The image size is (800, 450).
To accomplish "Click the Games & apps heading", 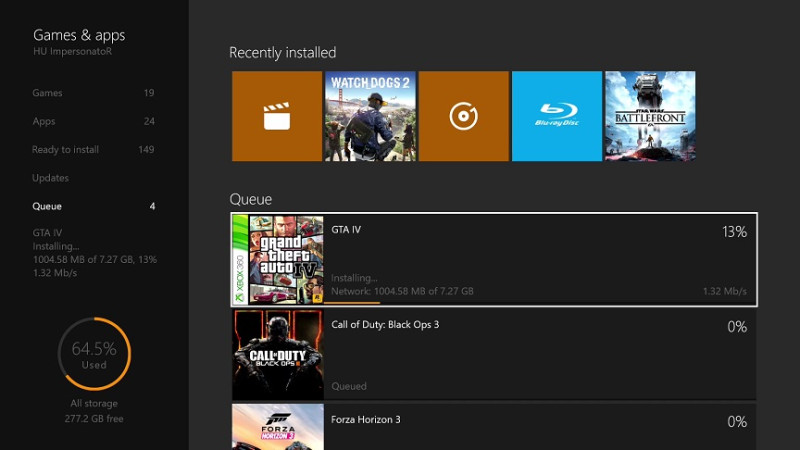I will pyautogui.click(x=79, y=35).
